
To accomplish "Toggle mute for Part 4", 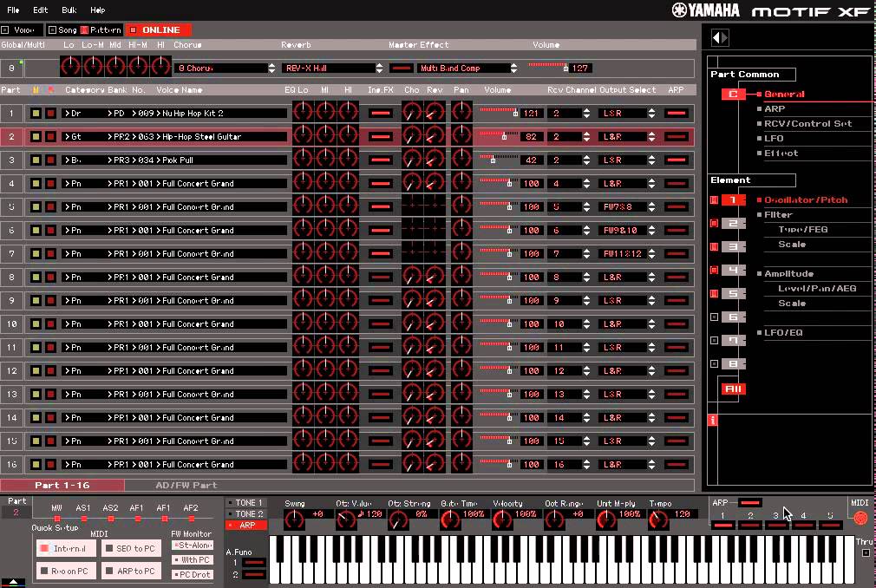I will (36, 183).
